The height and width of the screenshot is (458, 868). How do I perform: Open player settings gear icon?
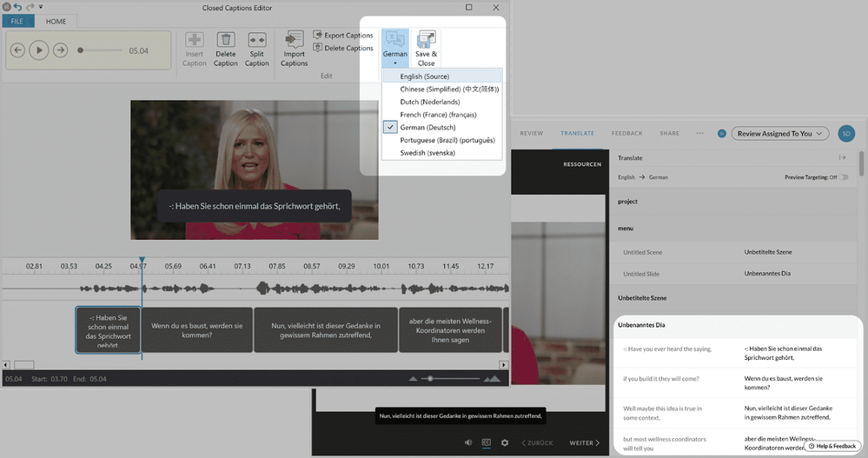click(505, 442)
